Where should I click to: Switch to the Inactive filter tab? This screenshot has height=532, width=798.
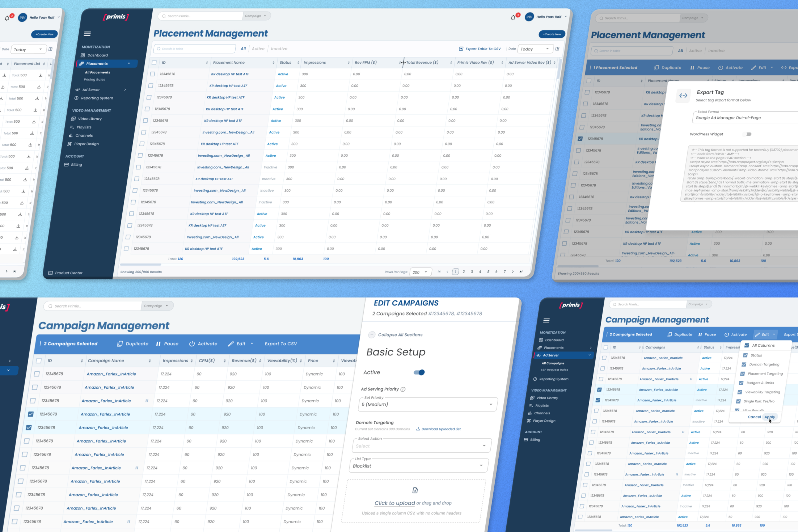(x=279, y=48)
